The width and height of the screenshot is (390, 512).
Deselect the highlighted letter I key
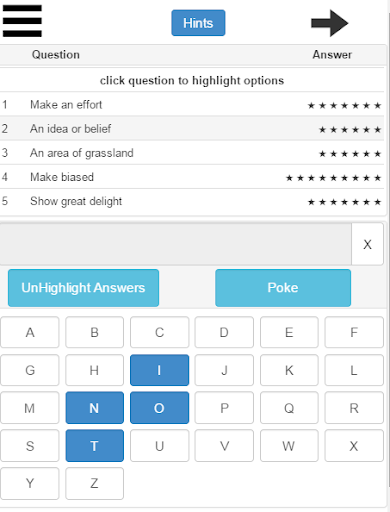[x=159, y=370]
